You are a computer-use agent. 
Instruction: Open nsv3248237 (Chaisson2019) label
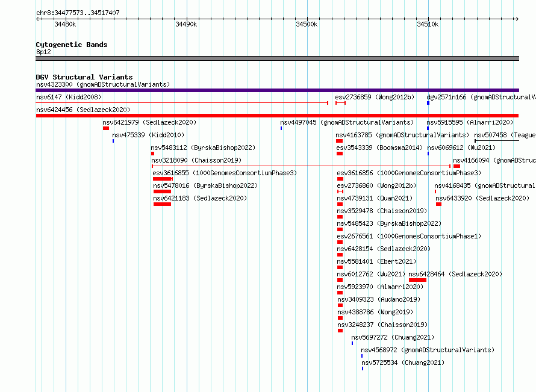click(x=382, y=325)
